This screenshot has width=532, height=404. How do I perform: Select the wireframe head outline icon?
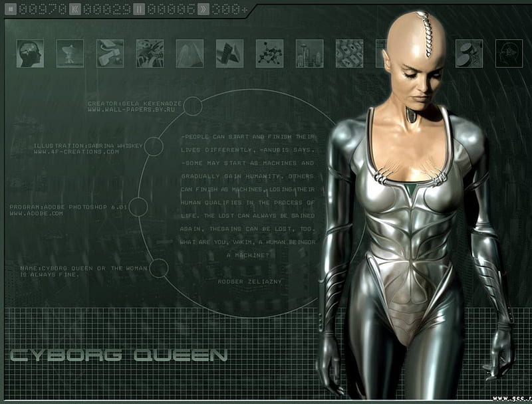(x=509, y=54)
